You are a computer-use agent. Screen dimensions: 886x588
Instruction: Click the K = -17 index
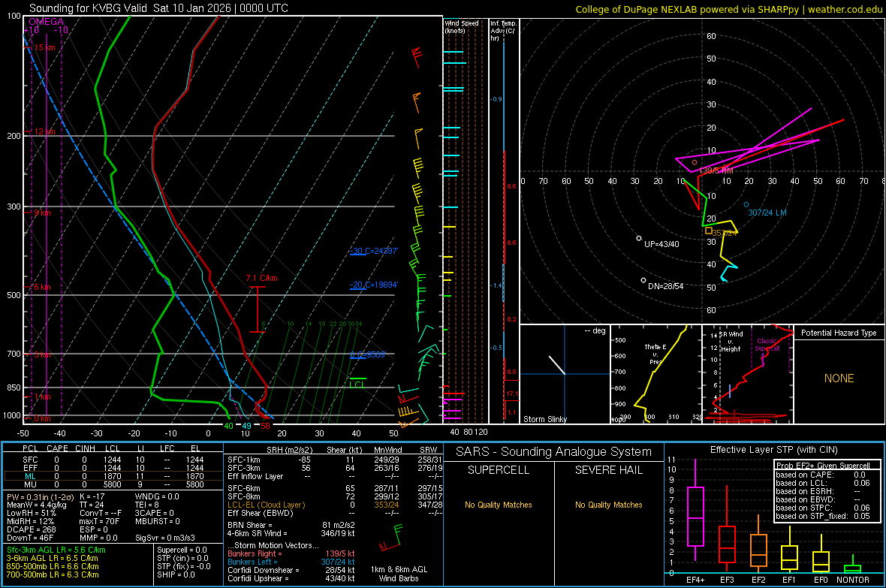(92, 496)
